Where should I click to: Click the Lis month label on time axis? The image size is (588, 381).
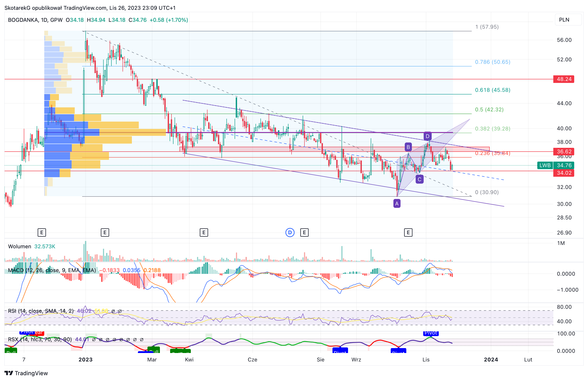coord(426,359)
